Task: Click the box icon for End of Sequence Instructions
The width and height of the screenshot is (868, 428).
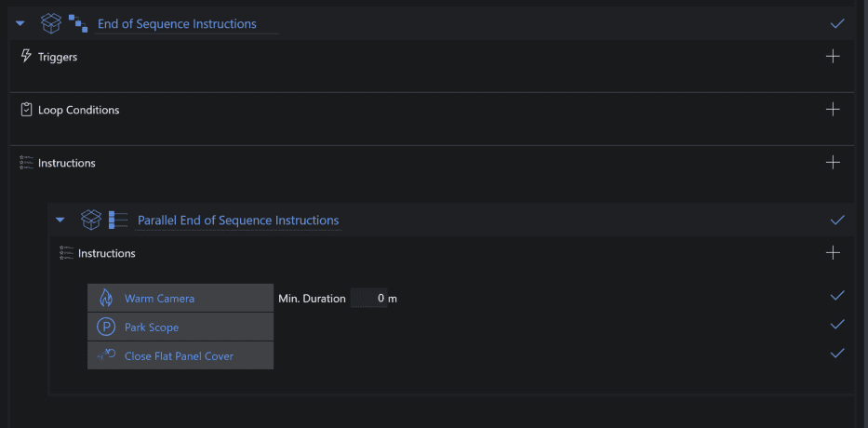Action: (51, 24)
